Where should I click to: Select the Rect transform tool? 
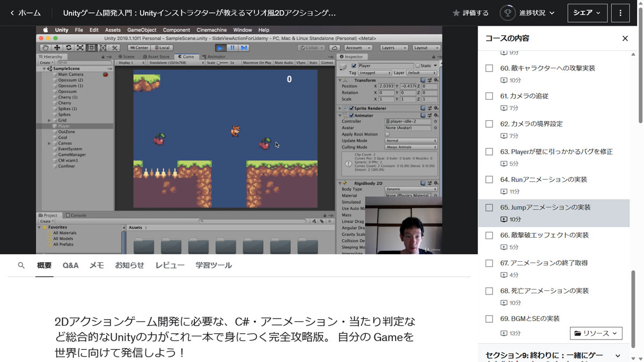click(x=92, y=47)
